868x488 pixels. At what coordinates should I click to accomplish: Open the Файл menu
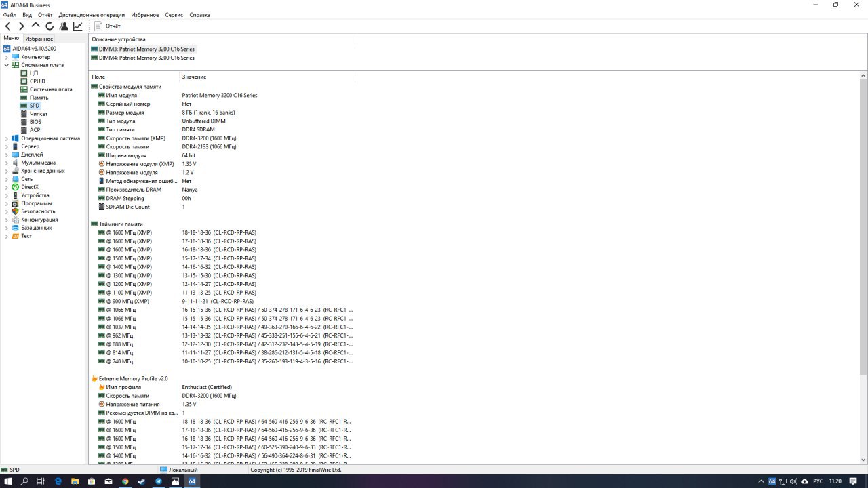(9, 15)
